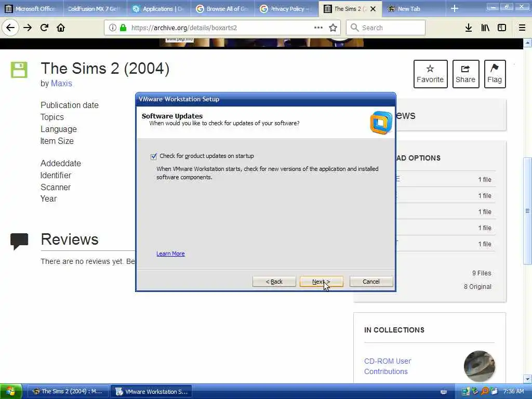Close the active The Sims 2 tab
Viewport: 532px width, 399px height.
373,9
